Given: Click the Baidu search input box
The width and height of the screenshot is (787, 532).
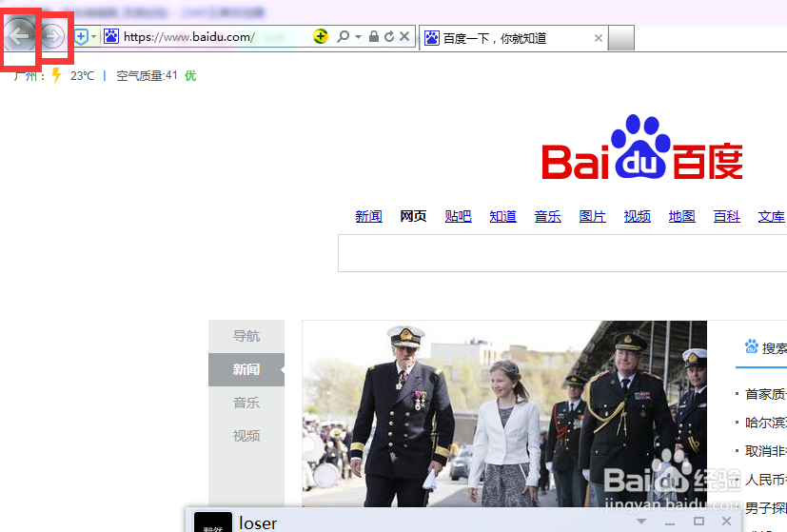Looking at the screenshot, I should coord(562,253).
